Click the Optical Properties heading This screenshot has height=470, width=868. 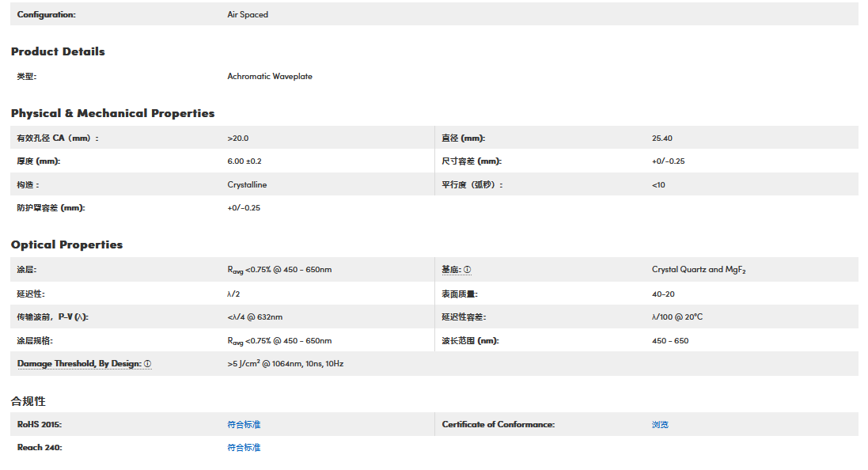[66, 244]
